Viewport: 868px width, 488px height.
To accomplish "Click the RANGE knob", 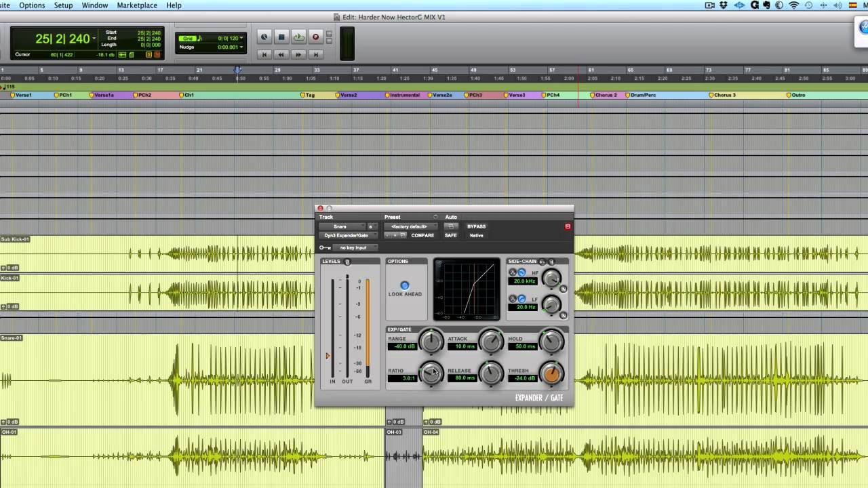I will 431,342.
